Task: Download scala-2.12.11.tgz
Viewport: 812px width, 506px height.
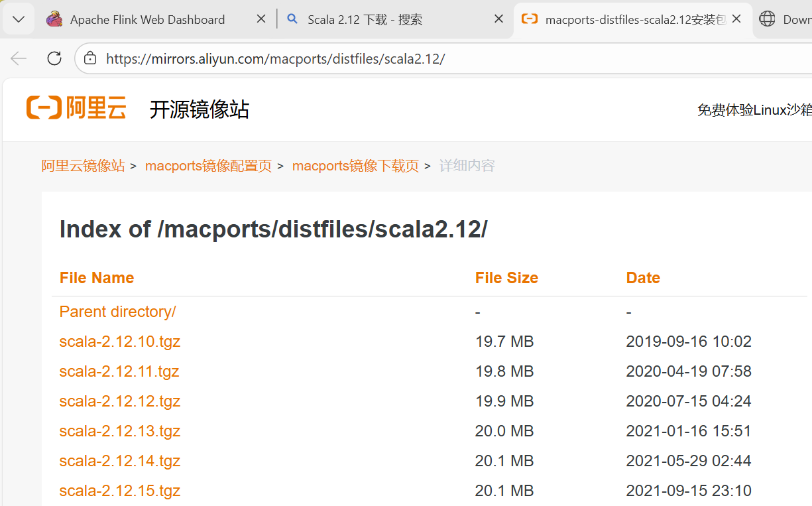Action: coord(119,371)
